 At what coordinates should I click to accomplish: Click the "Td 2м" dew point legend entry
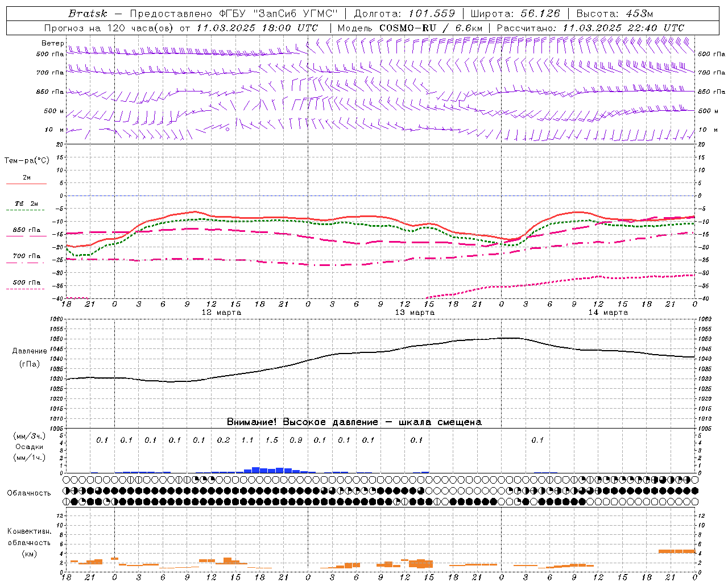(x=26, y=203)
